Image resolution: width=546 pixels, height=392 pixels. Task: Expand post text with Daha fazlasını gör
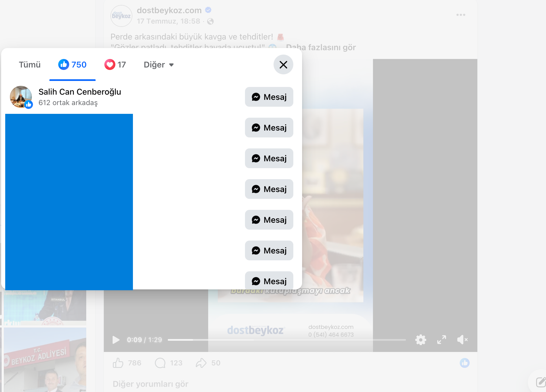[321, 47]
